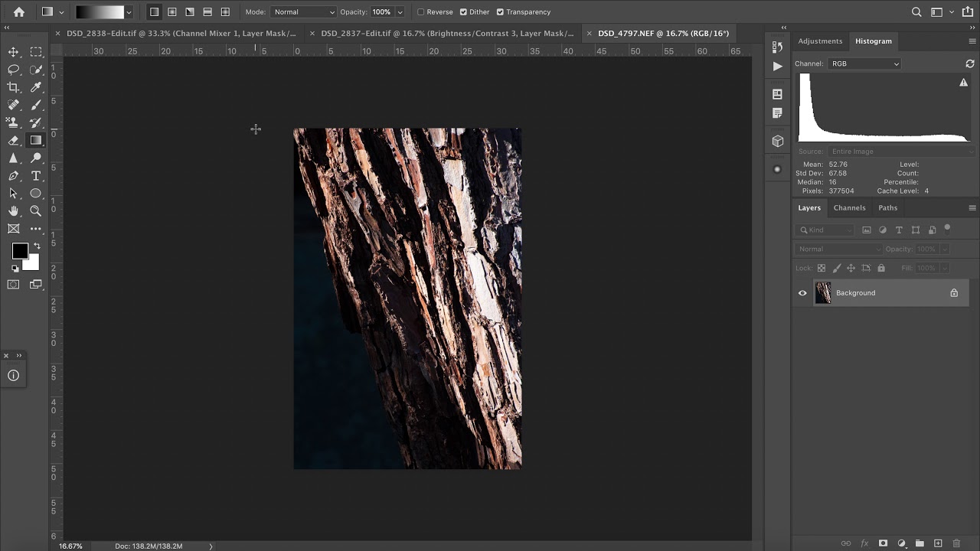Screen dimensions: 980x551
Task: Switch to DSD_2837-Edit.tif document tab
Action: click(x=447, y=34)
